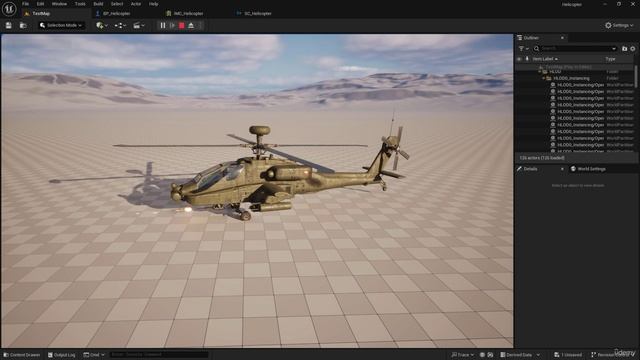This screenshot has width=640, height=360.
Task: Open the add content dropdown with the plus cube
Action: coord(102,25)
